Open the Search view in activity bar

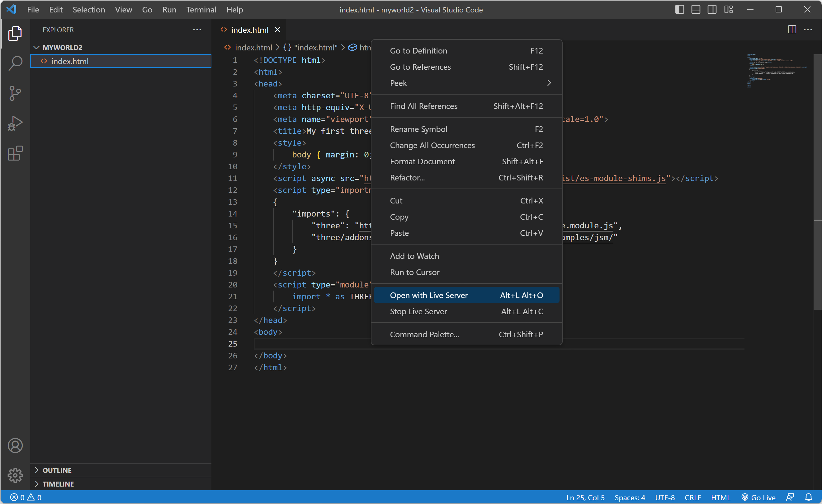(x=15, y=63)
